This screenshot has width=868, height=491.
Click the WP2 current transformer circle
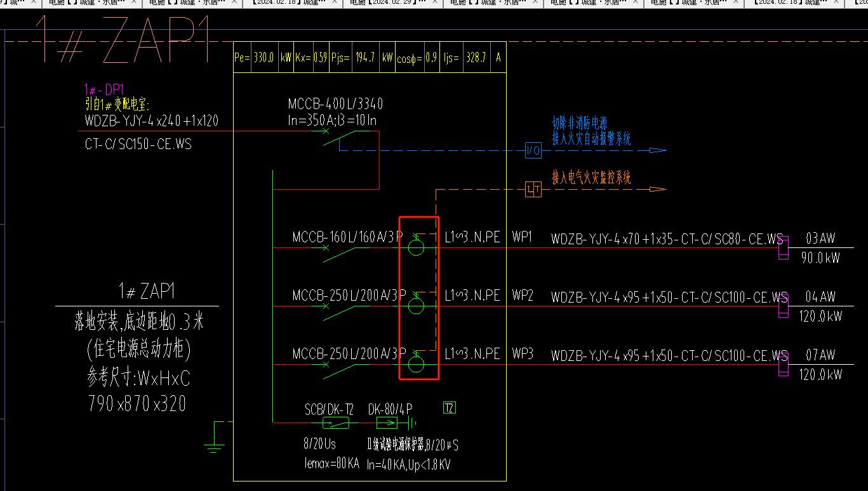tap(416, 306)
